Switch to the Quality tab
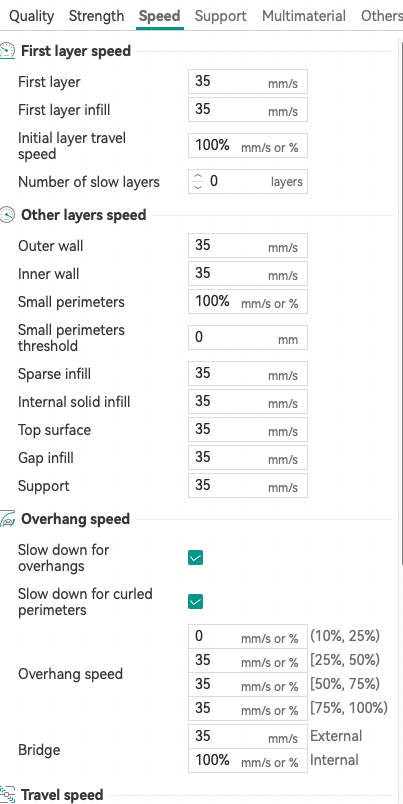This screenshot has height=804, width=403. pyautogui.click(x=31, y=16)
